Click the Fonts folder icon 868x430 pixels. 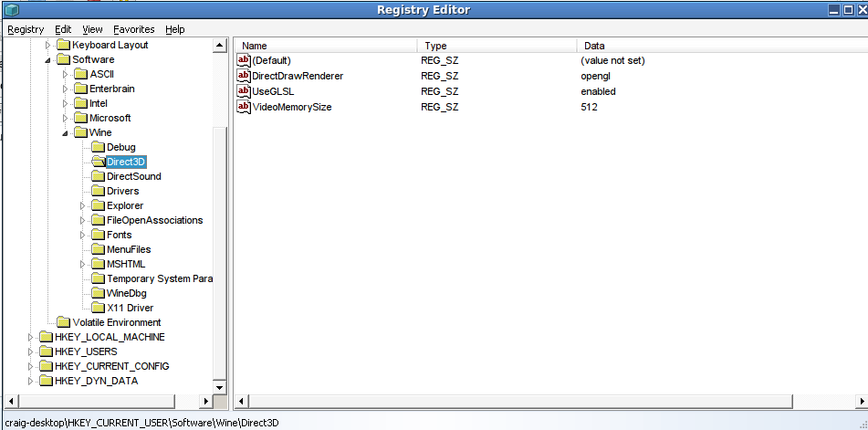point(98,235)
